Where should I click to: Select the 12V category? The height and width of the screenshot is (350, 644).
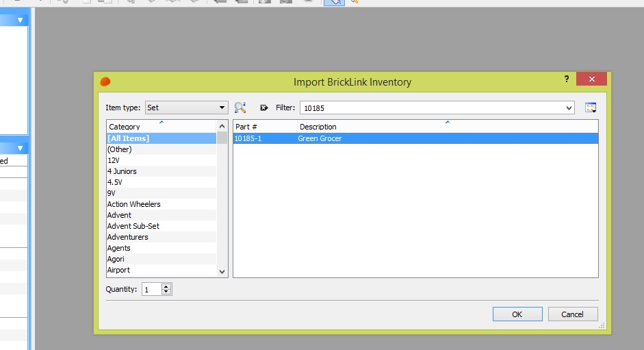click(x=162, y=160)
